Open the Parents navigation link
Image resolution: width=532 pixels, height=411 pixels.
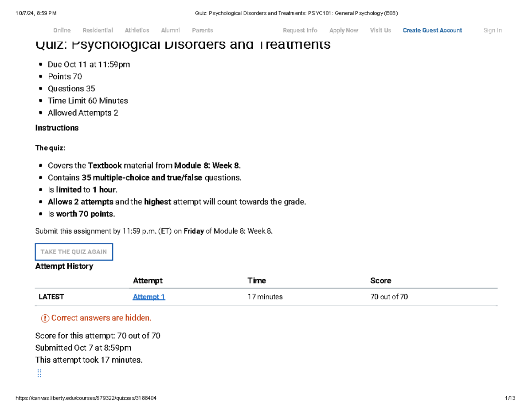[202, 31]
